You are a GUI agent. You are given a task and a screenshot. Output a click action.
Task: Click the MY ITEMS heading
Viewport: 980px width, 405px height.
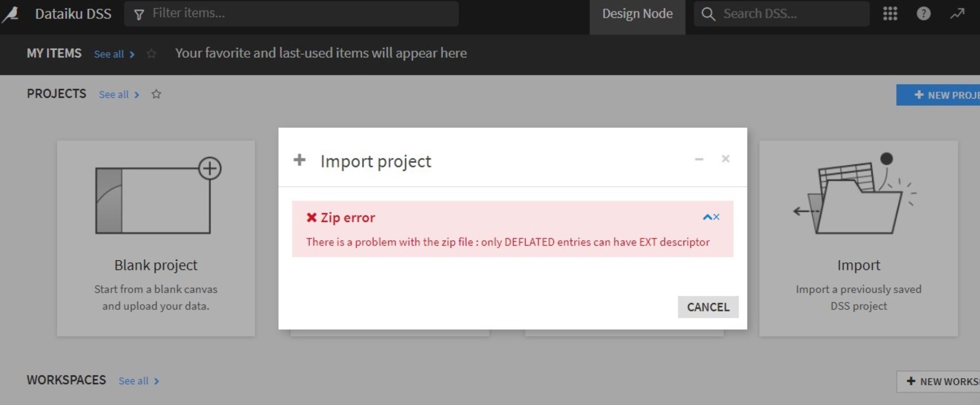54,53
